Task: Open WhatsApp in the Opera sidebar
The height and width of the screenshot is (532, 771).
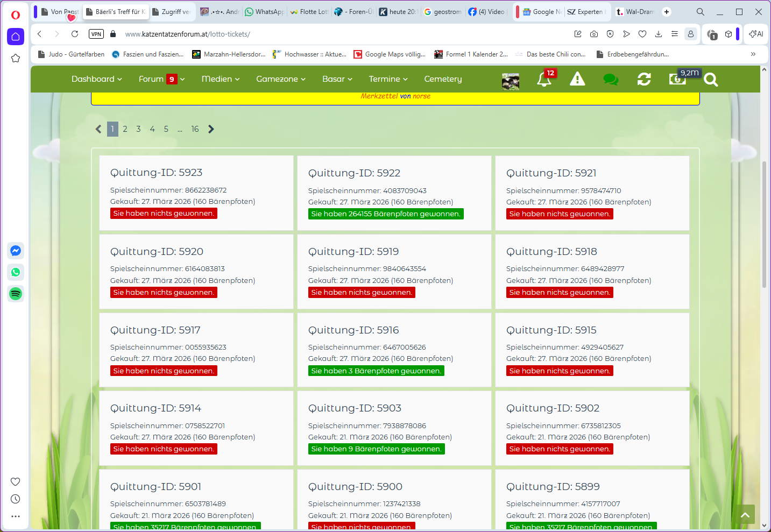Action: [x=16, y=272]
